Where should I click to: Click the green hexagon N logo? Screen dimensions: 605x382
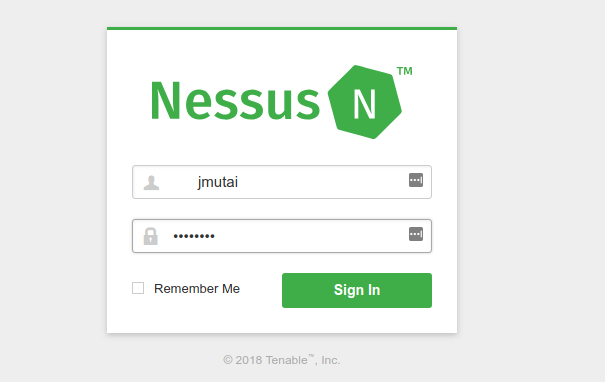click(365, 102)
